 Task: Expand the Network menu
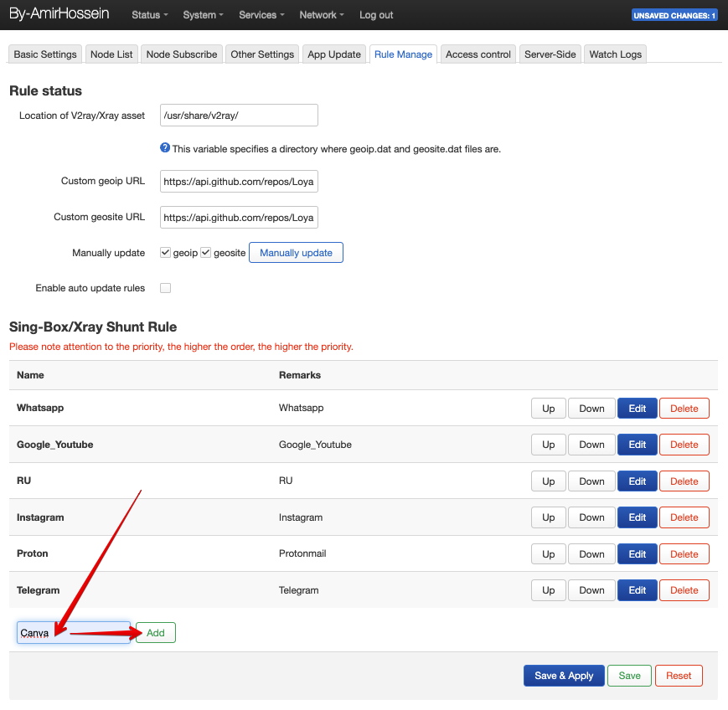pyautogui.click(x=323, y=15)
